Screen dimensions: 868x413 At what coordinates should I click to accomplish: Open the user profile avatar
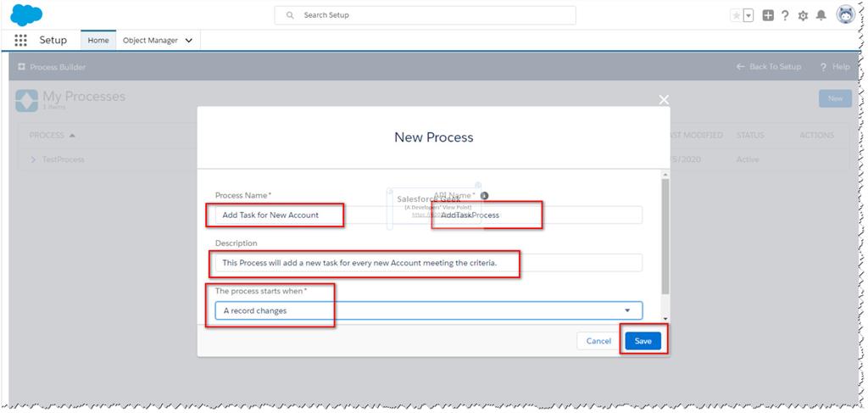tap(845, 15)
